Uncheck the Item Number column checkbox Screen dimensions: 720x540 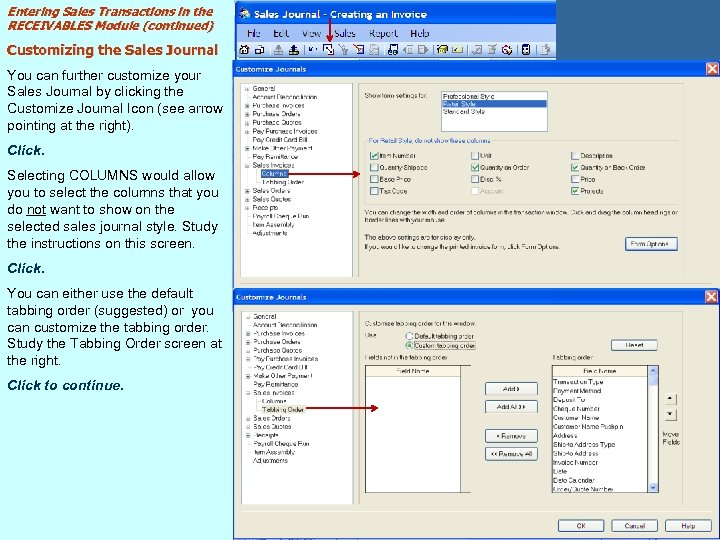[x=374, y=156]
